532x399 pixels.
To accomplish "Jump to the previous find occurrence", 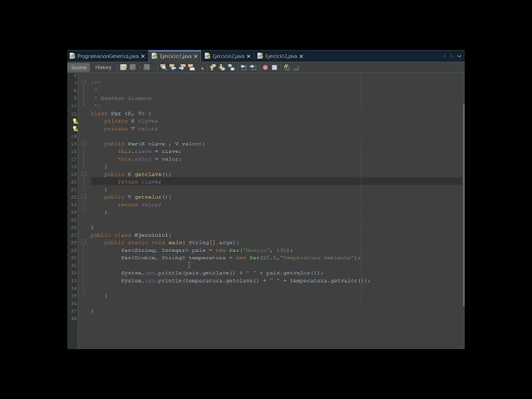I will (x=173, y=67).
